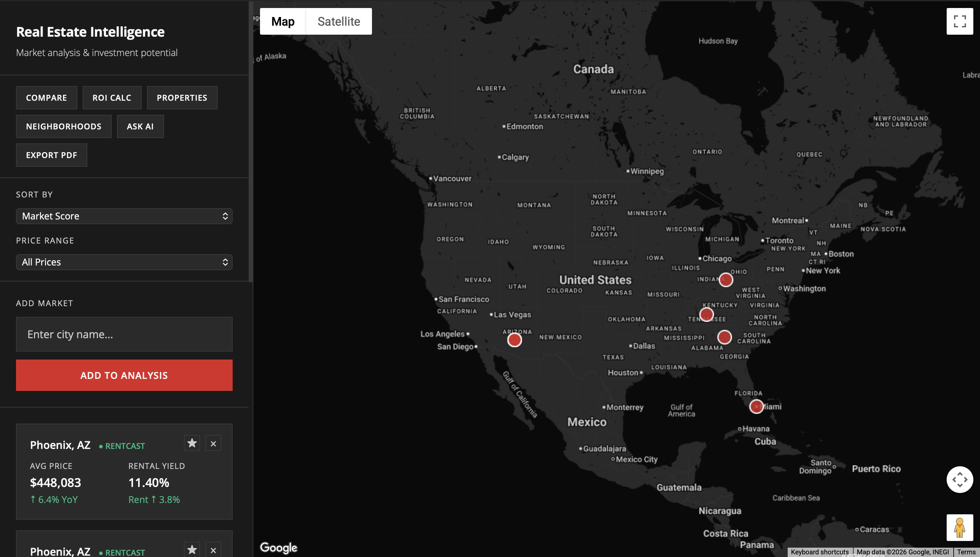Click the Export PDF button
This screenshot has width=980, height=557.
click(52, 155)
